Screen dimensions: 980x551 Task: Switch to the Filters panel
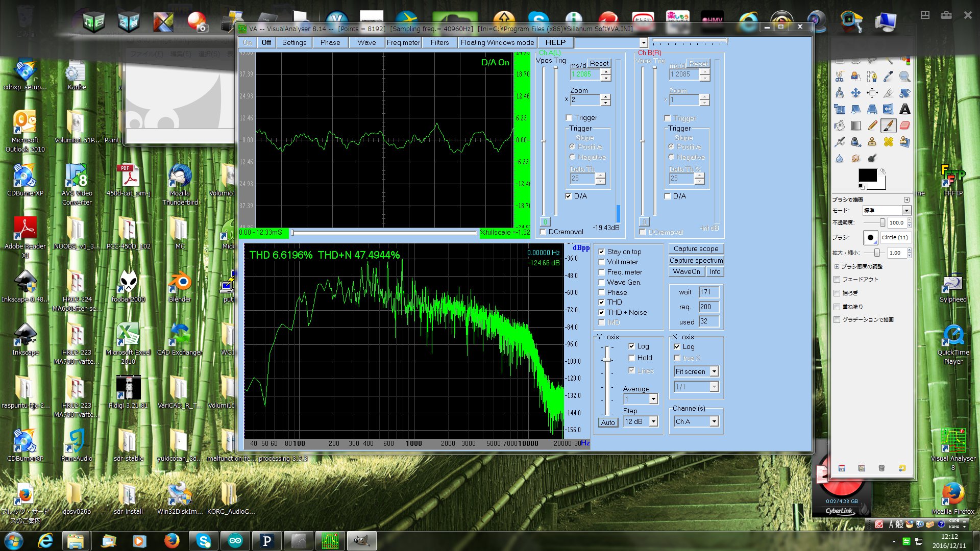(439, 42)
